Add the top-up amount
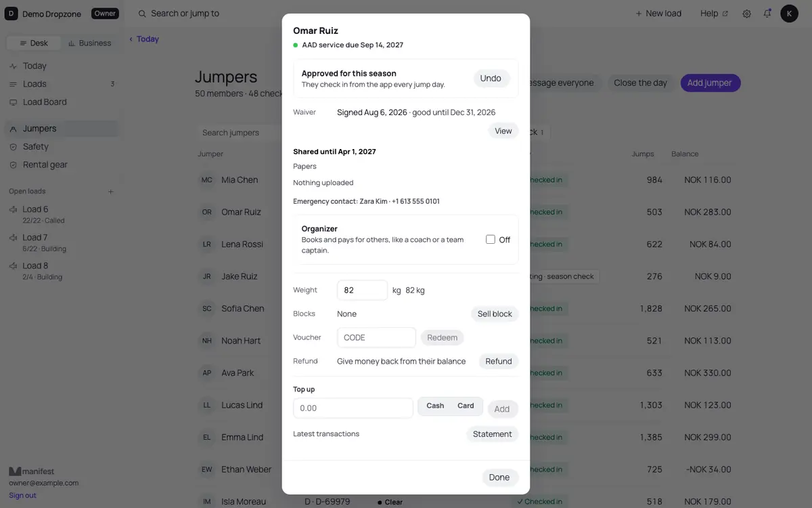This screenshot has height=508, width=812. (x=502, y=409)
